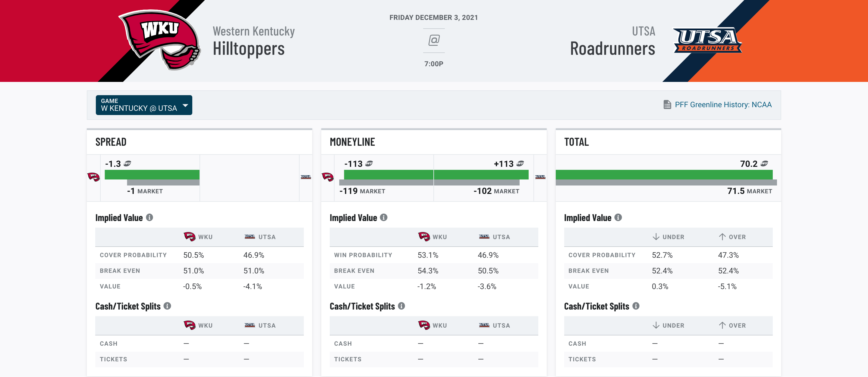The height and width of the screenshot is (377, 868).
Task: Click the -102 MARKET moneyline value
Action: click(496, 191)
